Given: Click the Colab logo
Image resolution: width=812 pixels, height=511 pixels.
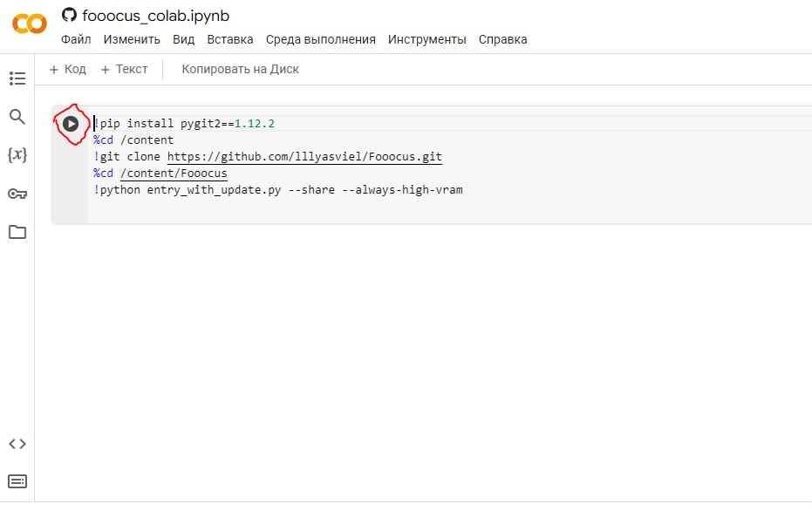Looking at the screenshot, I should point(30,24).
